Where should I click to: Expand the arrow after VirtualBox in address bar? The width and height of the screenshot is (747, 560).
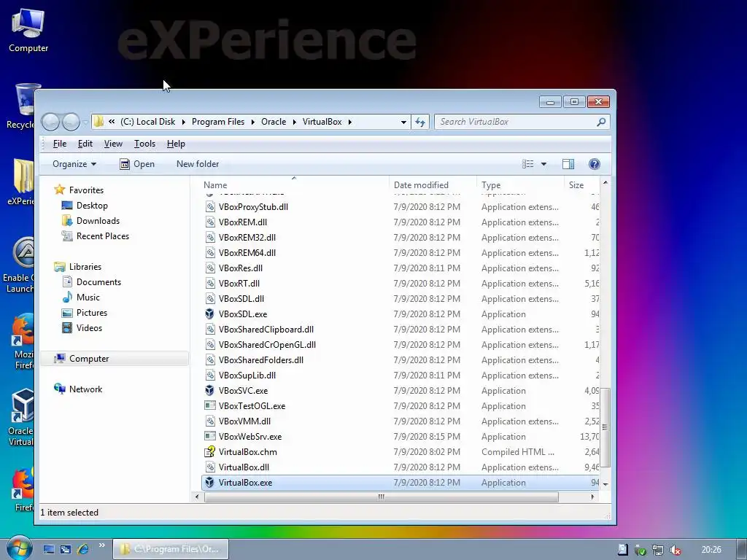pos(349,122)
